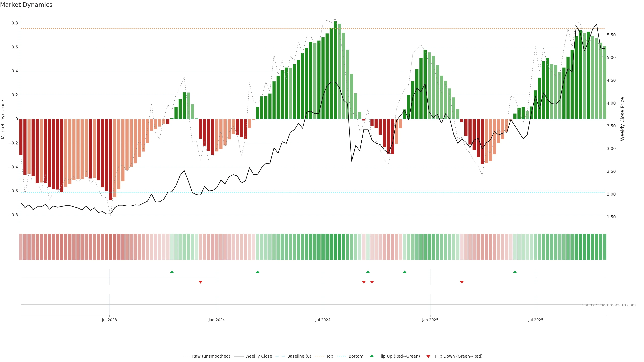Viewport: 644px width, 362px height.
Task: Click the first red flip-down triangle marker
Action: 200,282
